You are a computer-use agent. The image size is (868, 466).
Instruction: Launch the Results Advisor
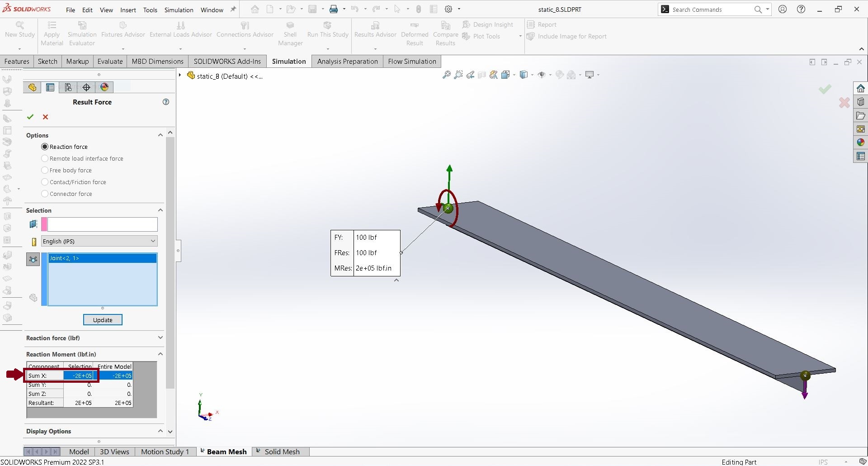click(375, 29)
